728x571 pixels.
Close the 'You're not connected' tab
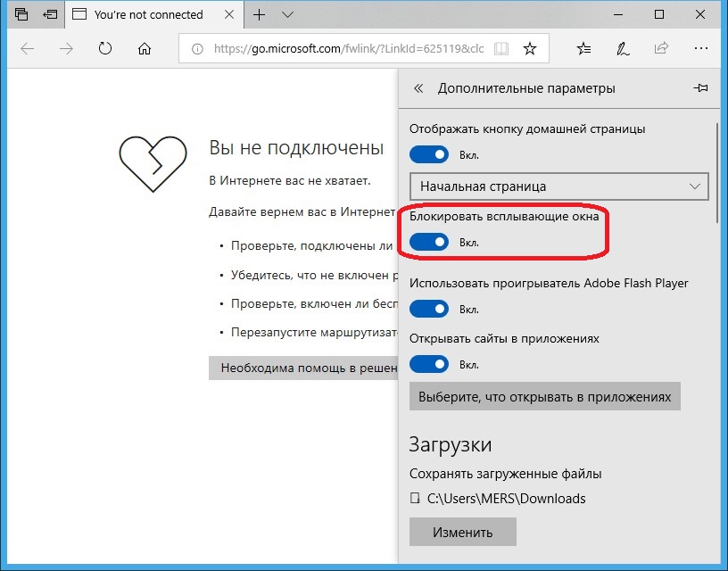[229, 14]
